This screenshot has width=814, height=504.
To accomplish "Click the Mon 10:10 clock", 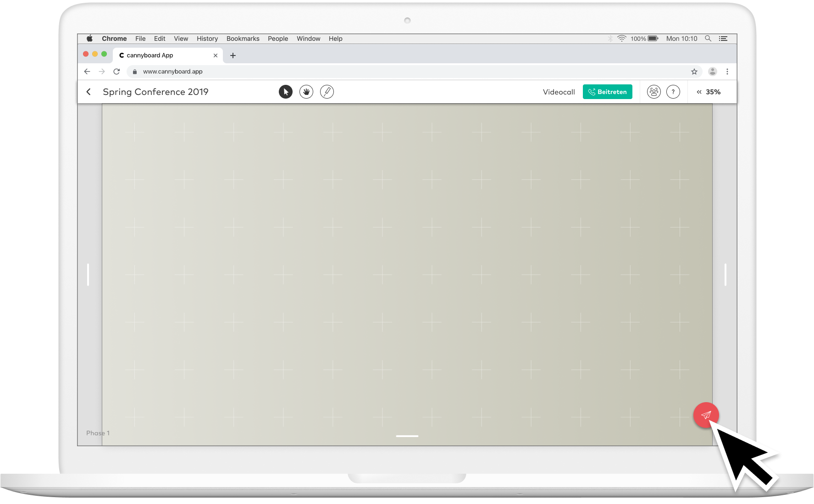I will [681, 39].
